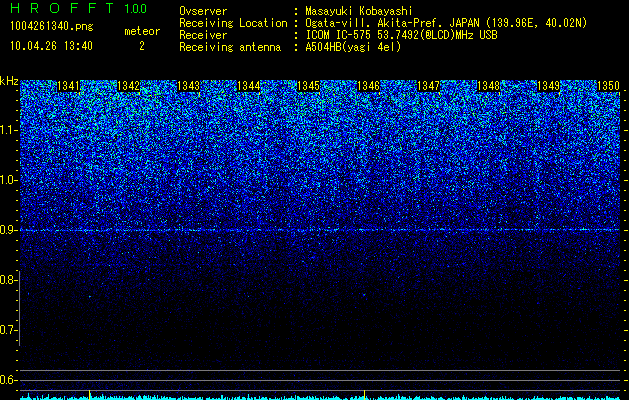The height and width of the screenshot is (400, 629).
Task: Click the ICOM IC-575 53.7492 receiver text
Action: 401,35
